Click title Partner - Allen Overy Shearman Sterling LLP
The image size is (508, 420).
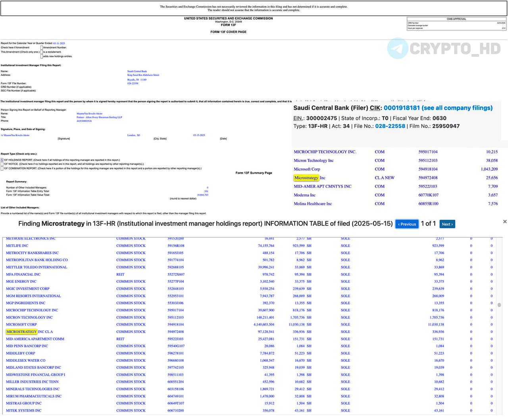[x=99, y=118]
